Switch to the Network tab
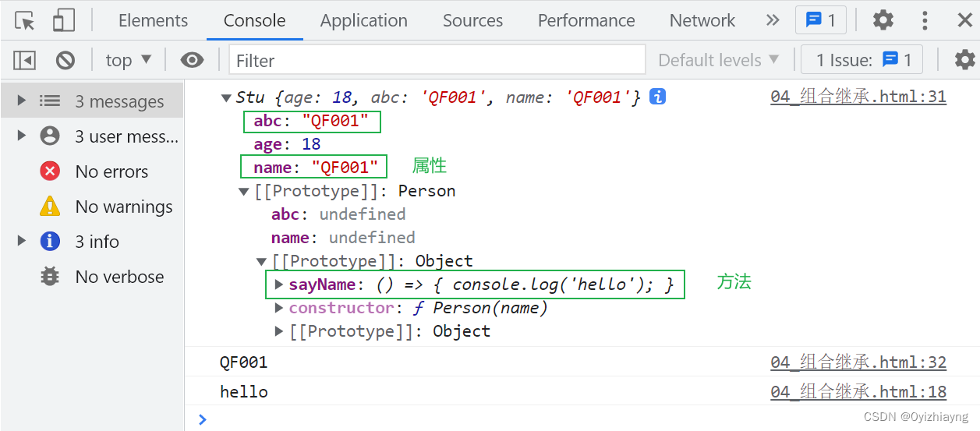Screen dimensions: 980x431 coord(702,20)
